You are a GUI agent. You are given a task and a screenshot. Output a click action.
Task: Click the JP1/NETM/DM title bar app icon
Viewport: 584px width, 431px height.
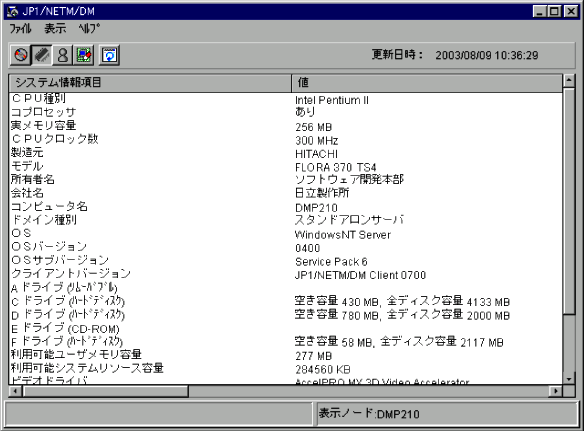(12, 11)
